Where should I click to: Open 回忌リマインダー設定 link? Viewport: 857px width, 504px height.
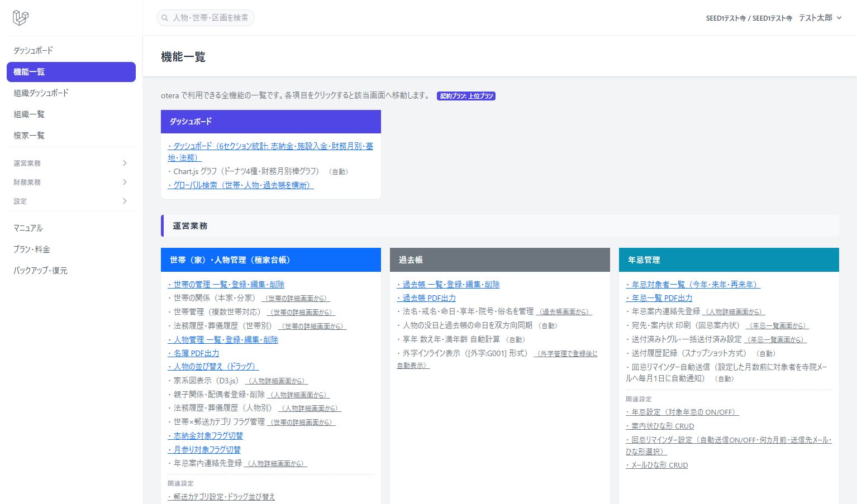point(729,446)
